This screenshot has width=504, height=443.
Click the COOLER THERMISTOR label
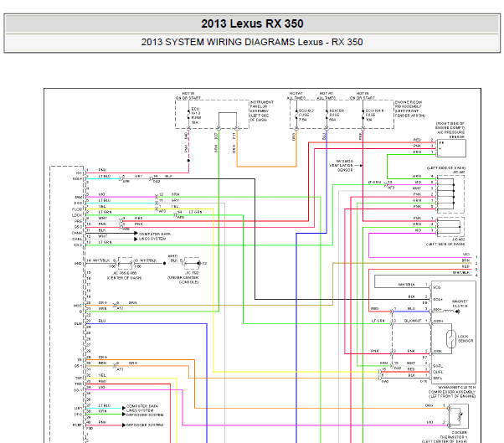(454, 435)
